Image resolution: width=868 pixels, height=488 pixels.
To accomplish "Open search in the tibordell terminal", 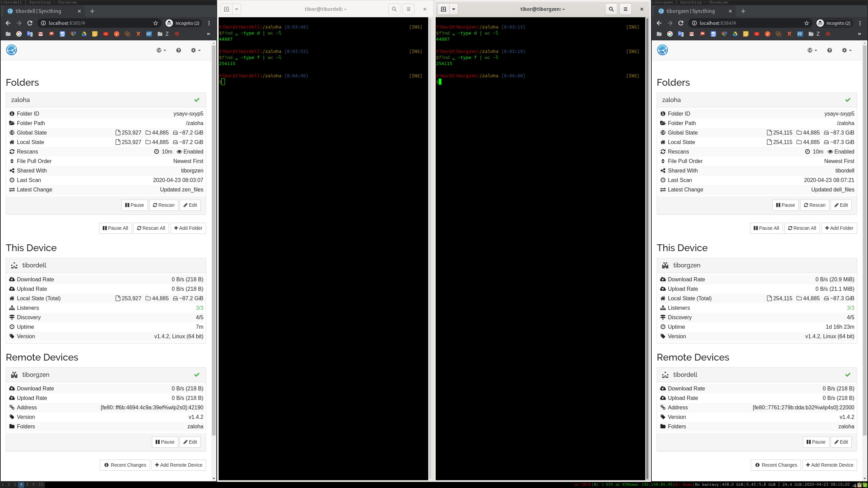I will click(x=394, y=9).
